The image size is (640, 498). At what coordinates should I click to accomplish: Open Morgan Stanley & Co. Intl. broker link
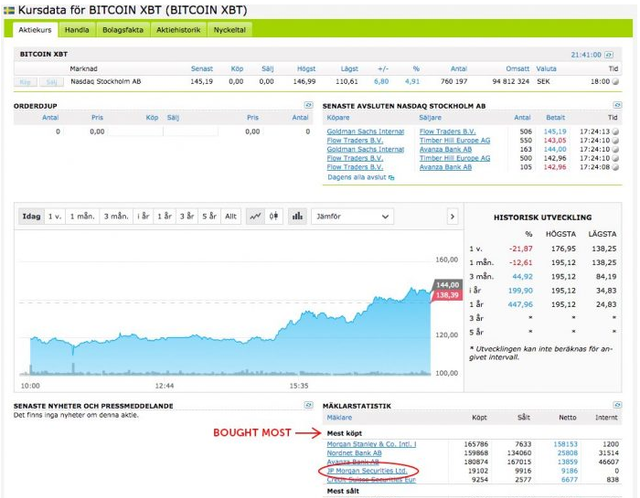(x=371, y=444)
